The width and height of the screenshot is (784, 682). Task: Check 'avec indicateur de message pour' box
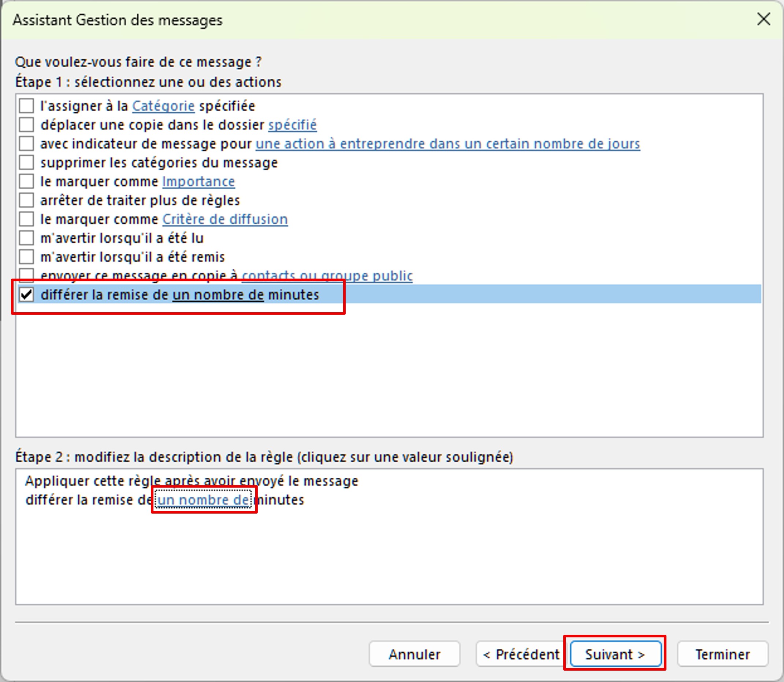26,144
